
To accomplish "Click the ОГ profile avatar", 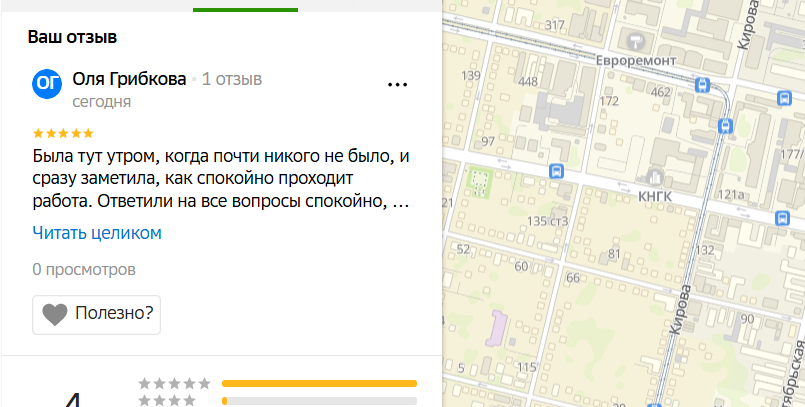I will point(47,84).
